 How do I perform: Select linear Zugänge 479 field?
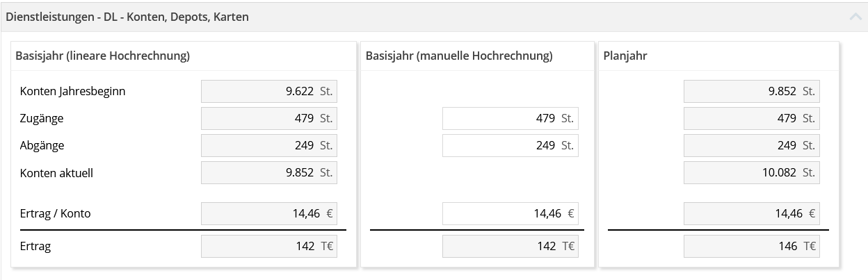[x=269, y=118]
